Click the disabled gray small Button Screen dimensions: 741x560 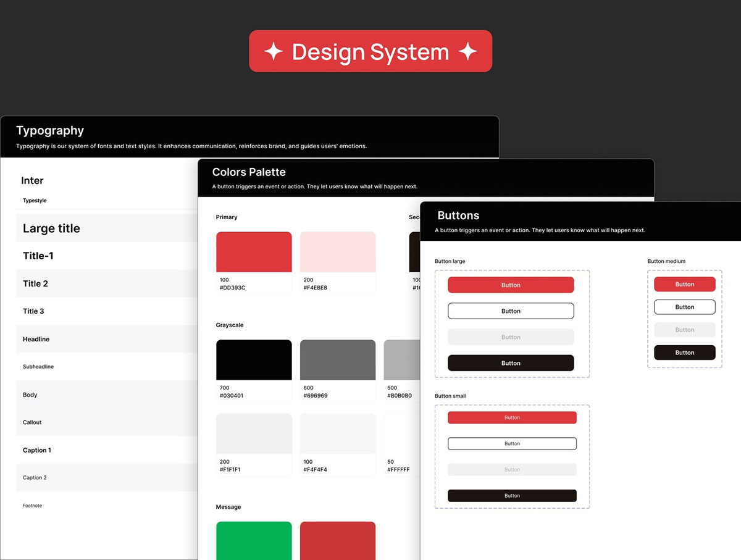pyautogui.click(x=512, y=469)
